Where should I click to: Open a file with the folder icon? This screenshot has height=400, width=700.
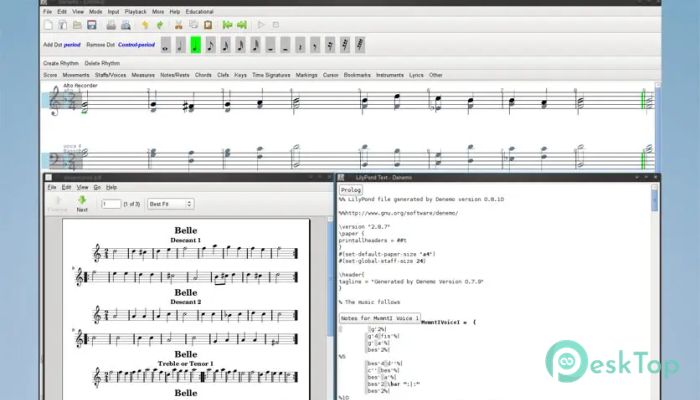77,25
